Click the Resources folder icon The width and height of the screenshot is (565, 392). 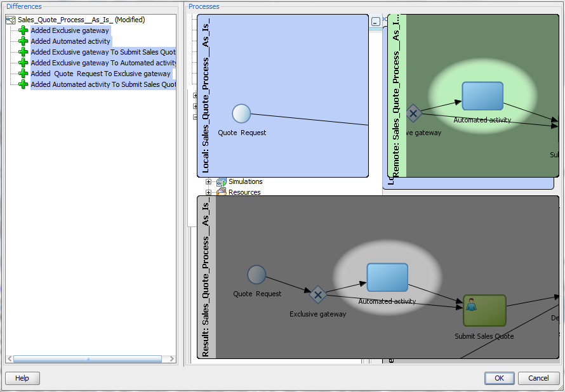(x=222, y=192)
